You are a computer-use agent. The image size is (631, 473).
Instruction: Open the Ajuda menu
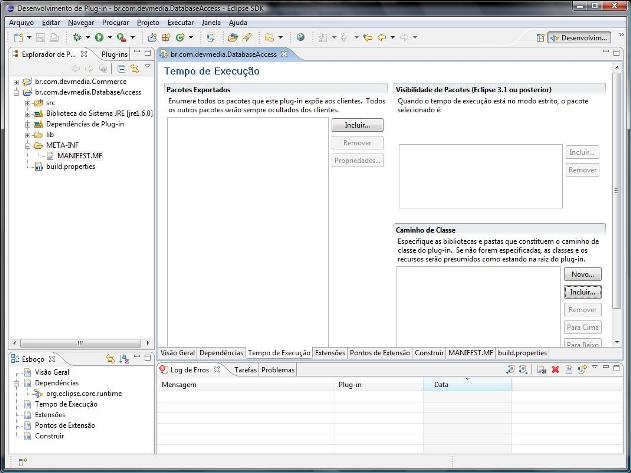238,23
